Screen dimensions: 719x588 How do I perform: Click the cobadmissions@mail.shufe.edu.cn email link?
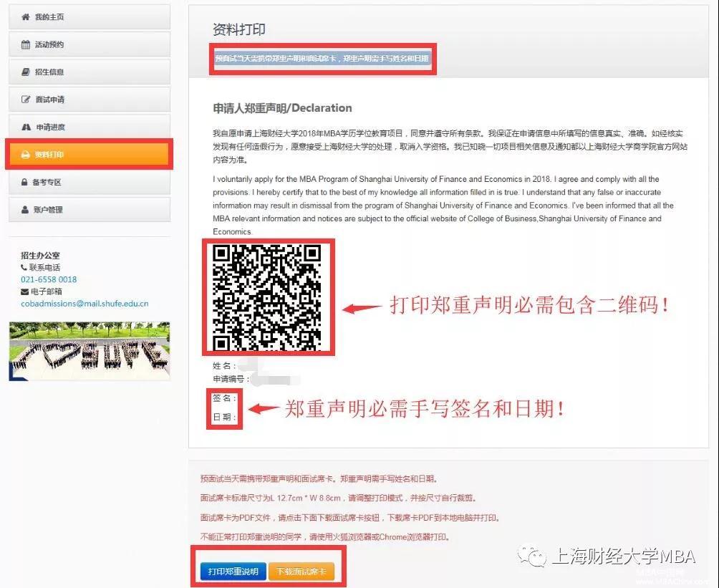[x=85, y=303]
